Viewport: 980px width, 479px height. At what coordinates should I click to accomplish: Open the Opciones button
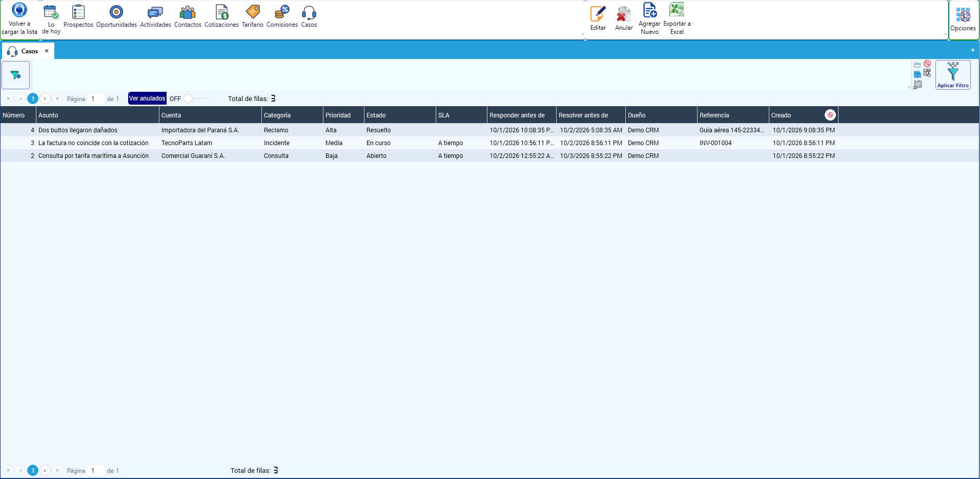click(x=963, y=19)
